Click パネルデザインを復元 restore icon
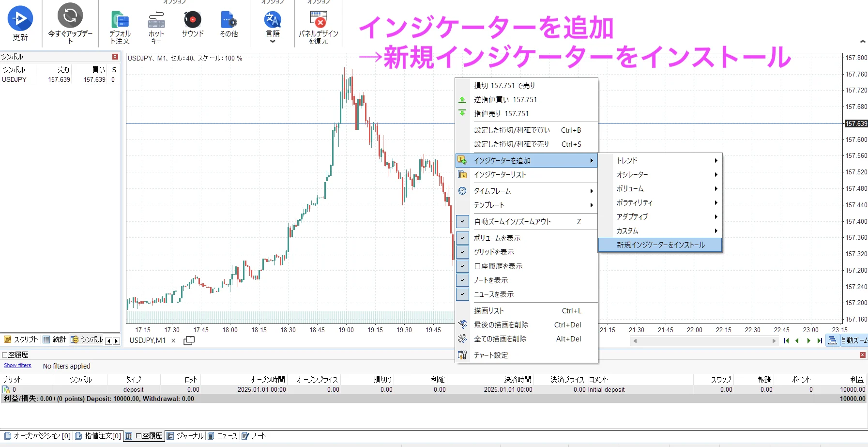Screen dimensions: 868x447 (x=319, y=19)
